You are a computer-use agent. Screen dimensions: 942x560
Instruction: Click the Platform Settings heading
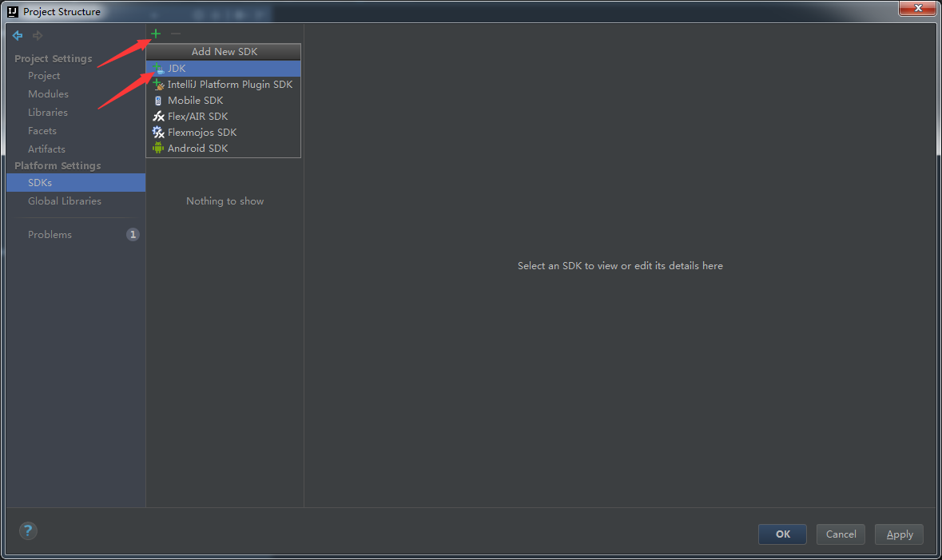pyautogui.click(x=58, y=165)
